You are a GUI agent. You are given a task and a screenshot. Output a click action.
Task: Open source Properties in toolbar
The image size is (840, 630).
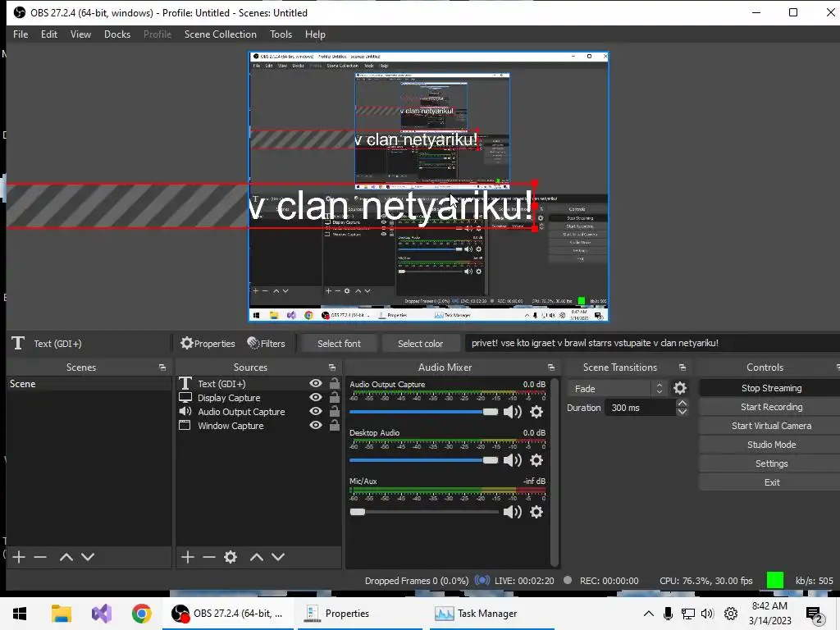tap(208, 344)
